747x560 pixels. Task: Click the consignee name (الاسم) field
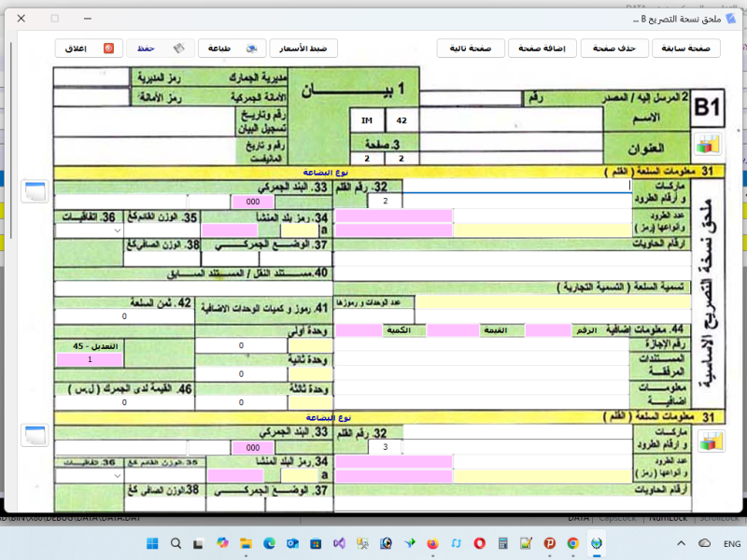[511, 119]
